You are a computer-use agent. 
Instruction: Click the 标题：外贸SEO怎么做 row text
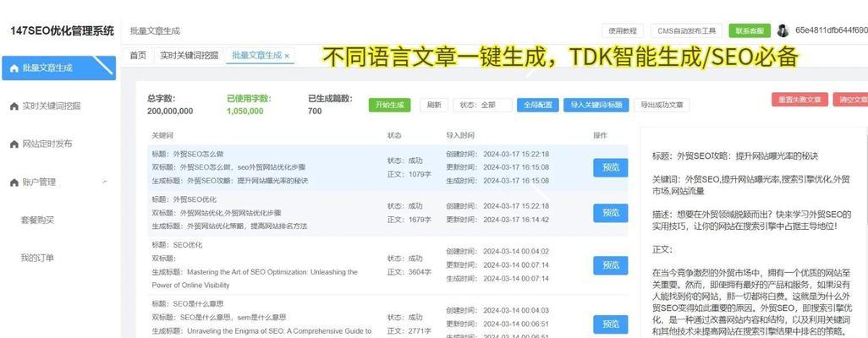tap(188, 154)
